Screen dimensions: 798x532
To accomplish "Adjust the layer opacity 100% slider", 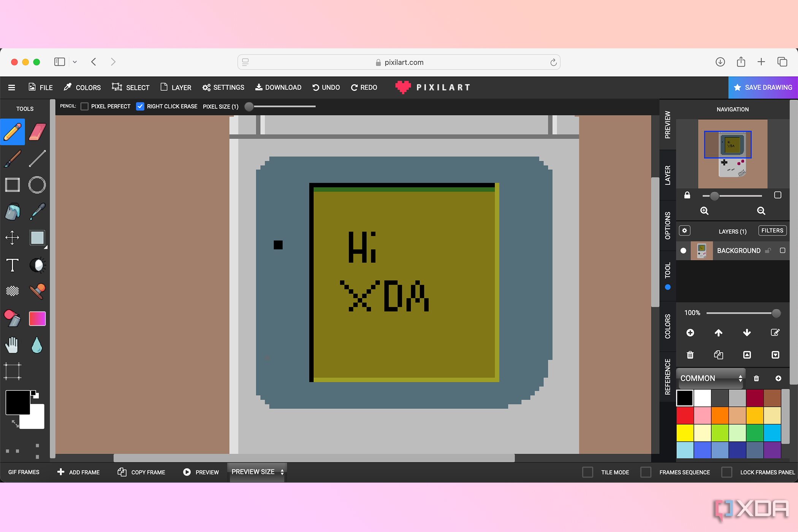I will 743,313.
